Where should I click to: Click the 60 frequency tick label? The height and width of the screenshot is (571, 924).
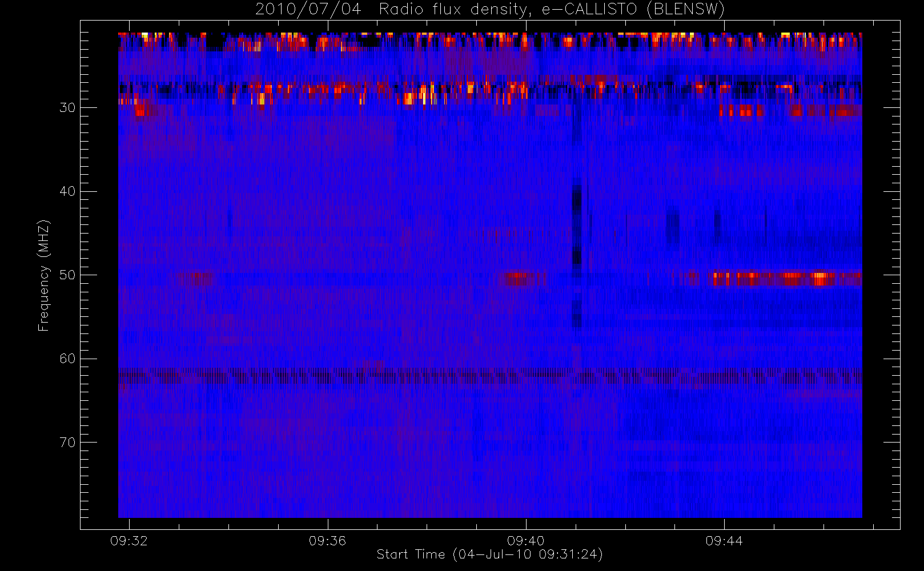[67, 359]
